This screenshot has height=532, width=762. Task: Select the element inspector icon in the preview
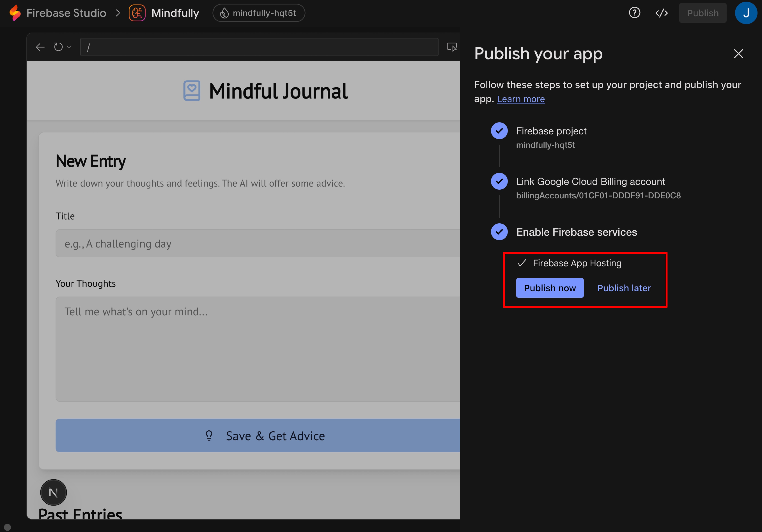pos(452,47)
